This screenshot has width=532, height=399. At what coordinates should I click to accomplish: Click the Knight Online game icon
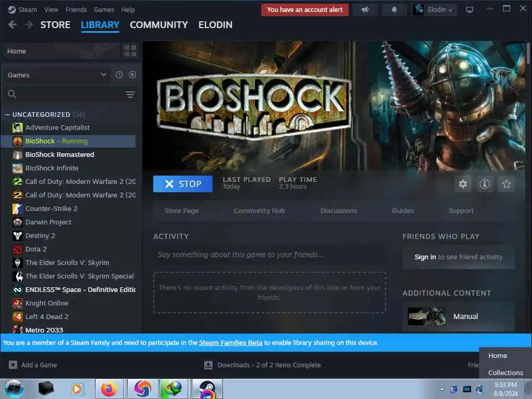pos(17,303)
